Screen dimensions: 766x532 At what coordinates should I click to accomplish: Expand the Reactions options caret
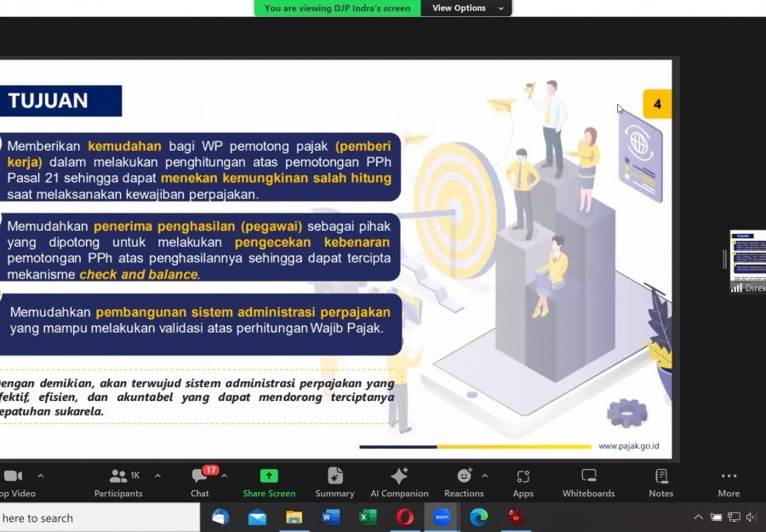coord(485,476)
